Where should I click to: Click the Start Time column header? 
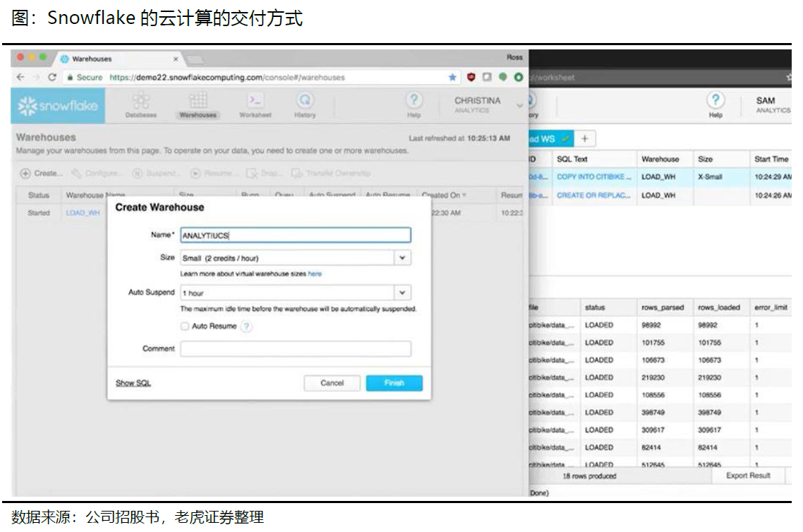point(771,159)
